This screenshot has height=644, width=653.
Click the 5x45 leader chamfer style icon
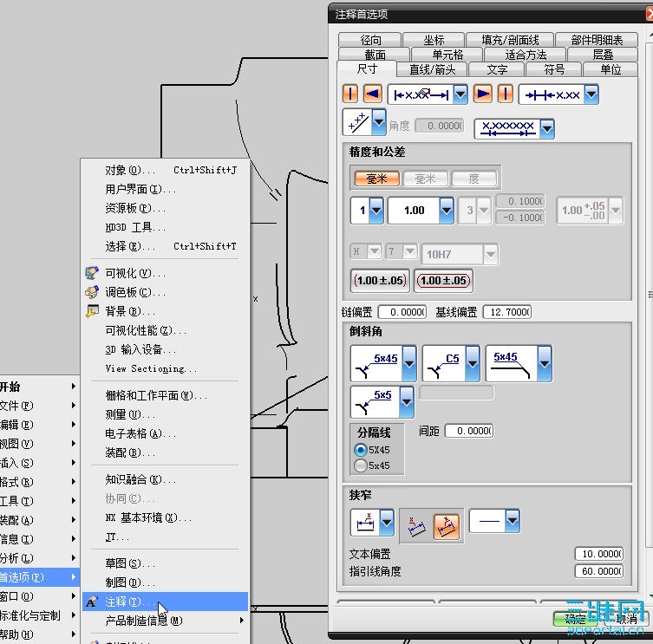376,363
